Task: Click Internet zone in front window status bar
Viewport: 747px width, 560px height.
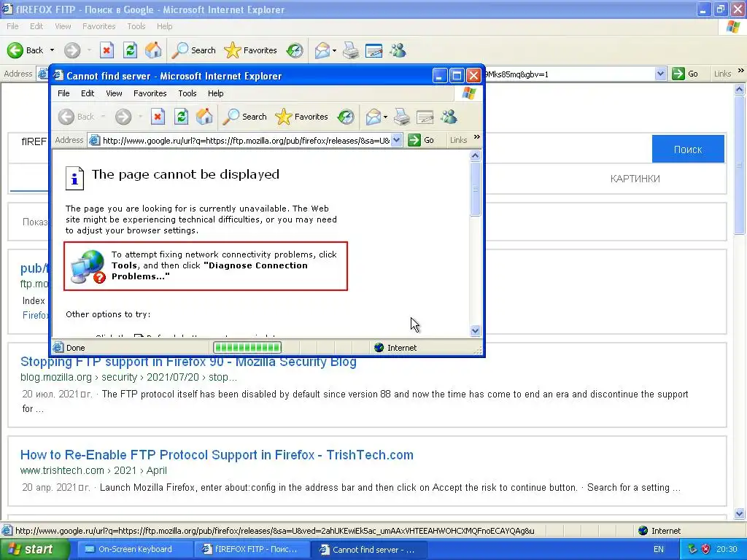Action: pyautogui.click(x=395, y=348)
